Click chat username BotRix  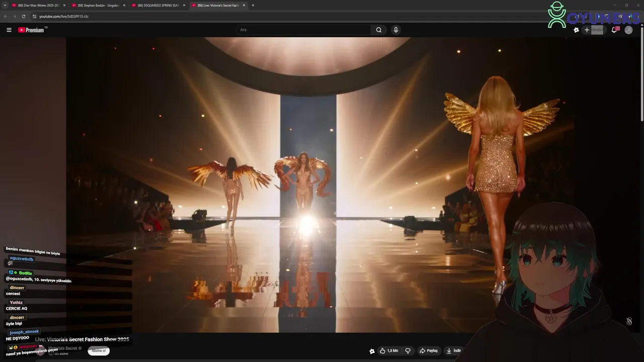[x=25, y=273]
